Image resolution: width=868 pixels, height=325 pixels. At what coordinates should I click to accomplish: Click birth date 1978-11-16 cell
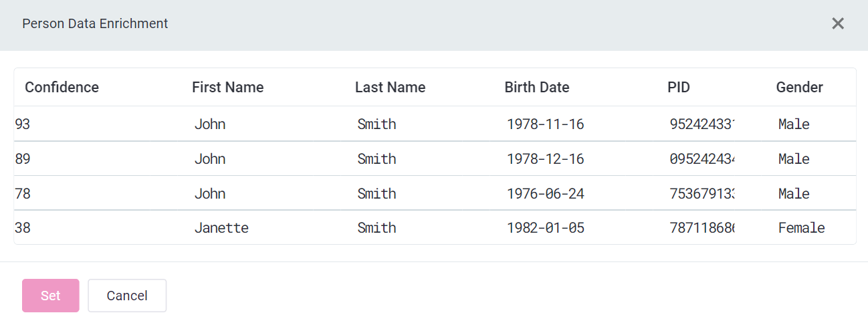pyautogui.click(x=545, y=124)
